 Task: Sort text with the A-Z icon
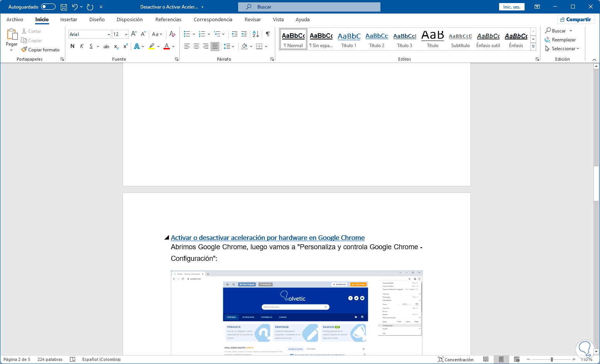point(256,34)
